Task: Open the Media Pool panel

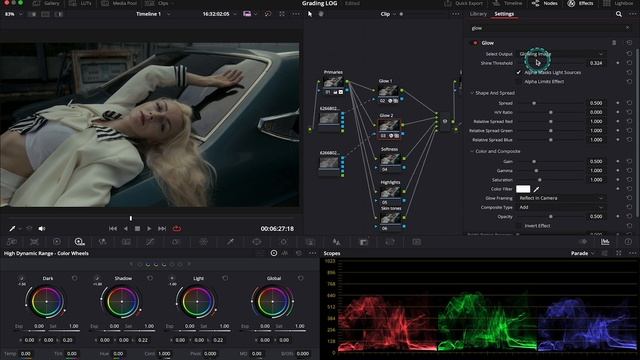Action: pos(119,3)
